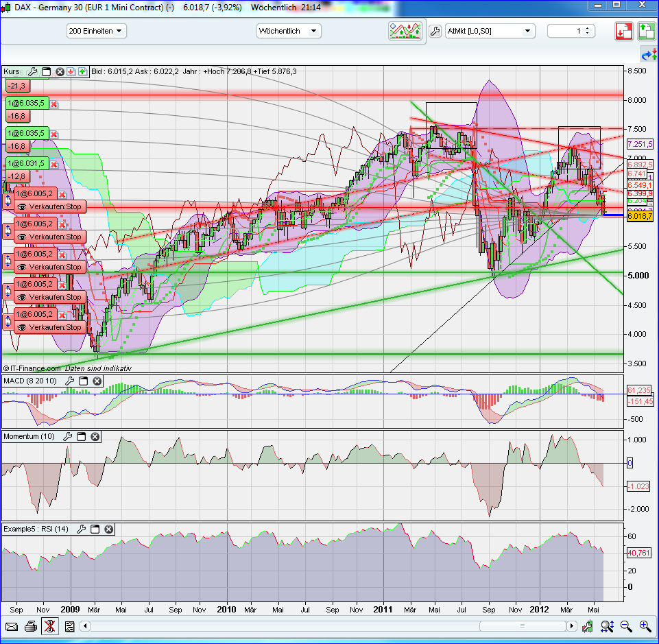Screen dimensions: 659x644
Task: Click the Example5 : RSI (14) title
Action: coord(36,529)
